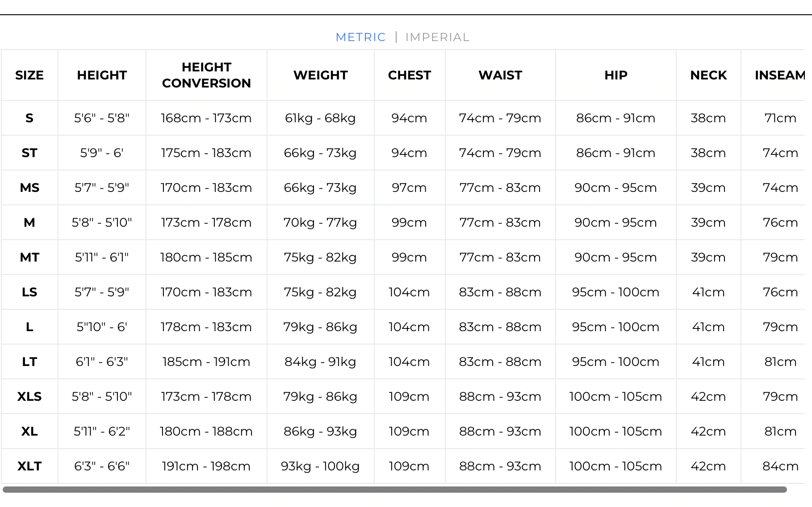Viewport: 812px width, 507px height.
Task: Click the LT size row label
Action: (x=29, y=362)
